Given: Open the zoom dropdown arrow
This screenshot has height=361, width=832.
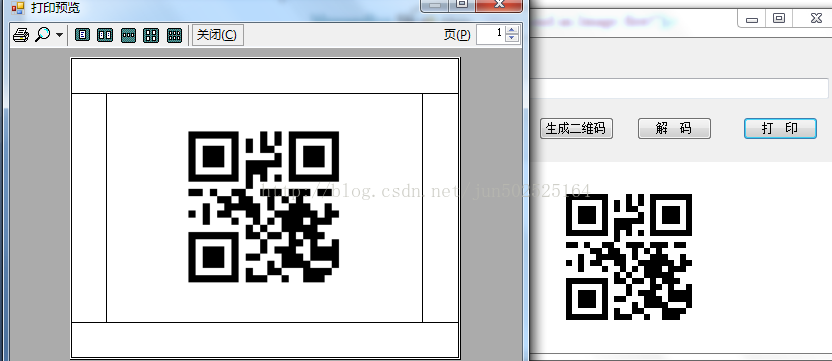Looking at the screenshot, I should (59, 36).
